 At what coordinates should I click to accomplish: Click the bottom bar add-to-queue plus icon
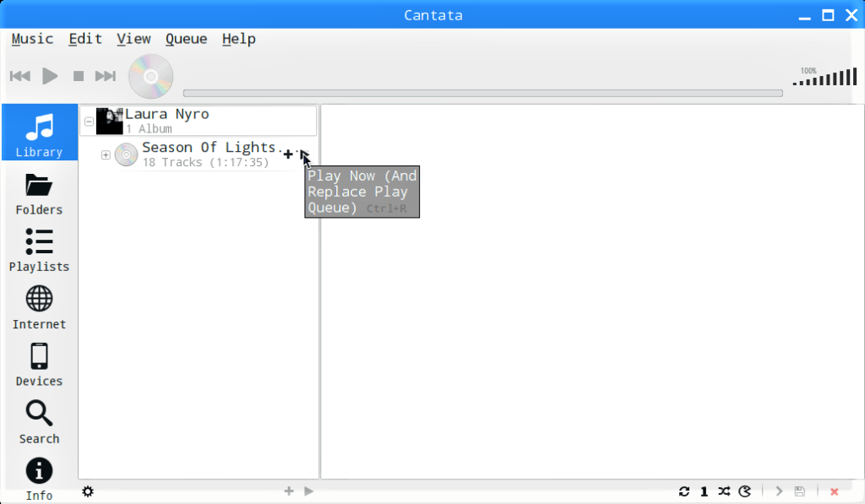(x=289, y=490)
